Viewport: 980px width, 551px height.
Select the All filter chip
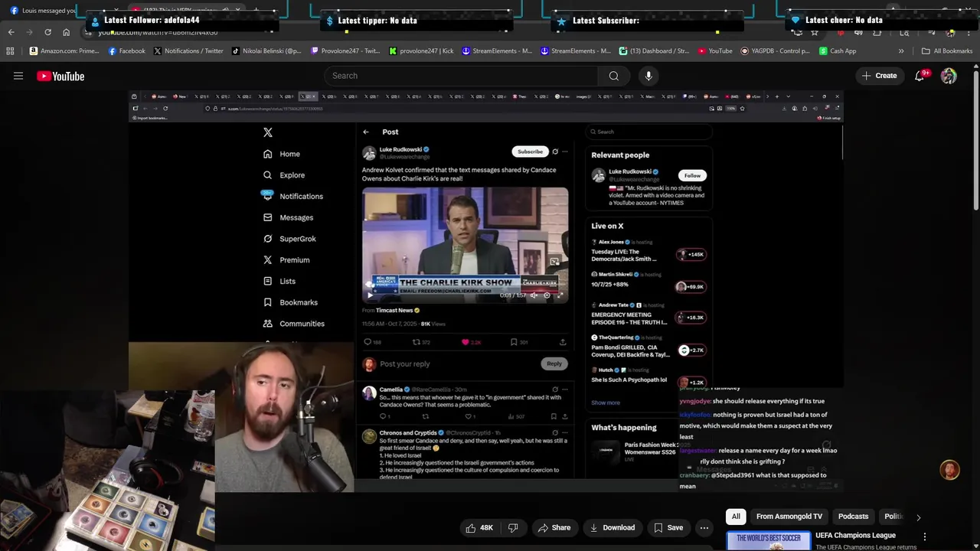(x=736, y=517)
